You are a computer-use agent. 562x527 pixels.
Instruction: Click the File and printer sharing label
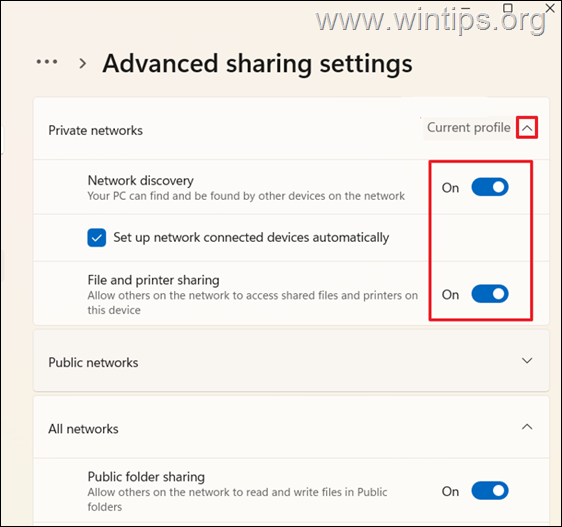pyautogui.click(x=153, y=280)
